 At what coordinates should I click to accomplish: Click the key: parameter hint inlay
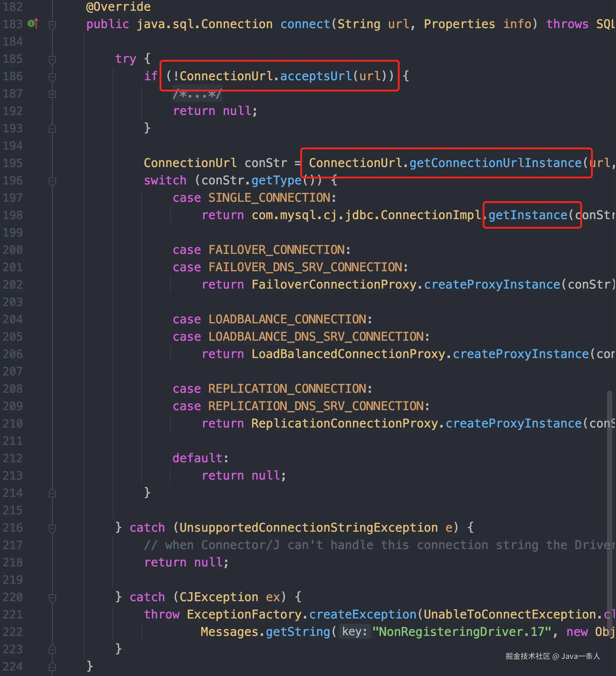[x=354, y=632]
